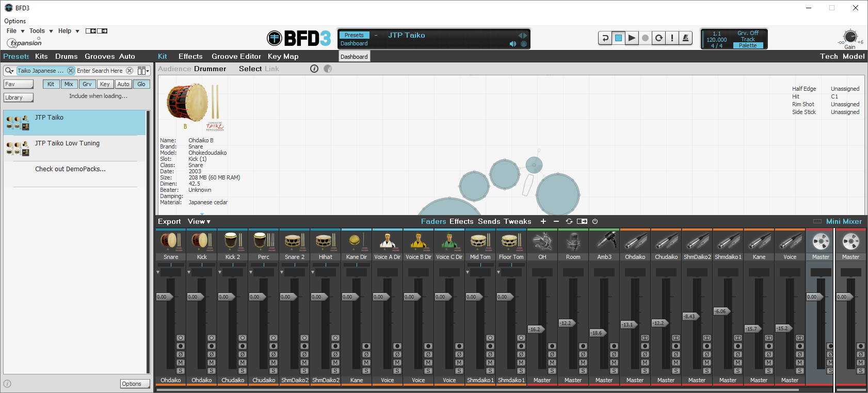Clear the search text with the X icon
The width and height of the screenshot is (868, 393).
(130, 71)
